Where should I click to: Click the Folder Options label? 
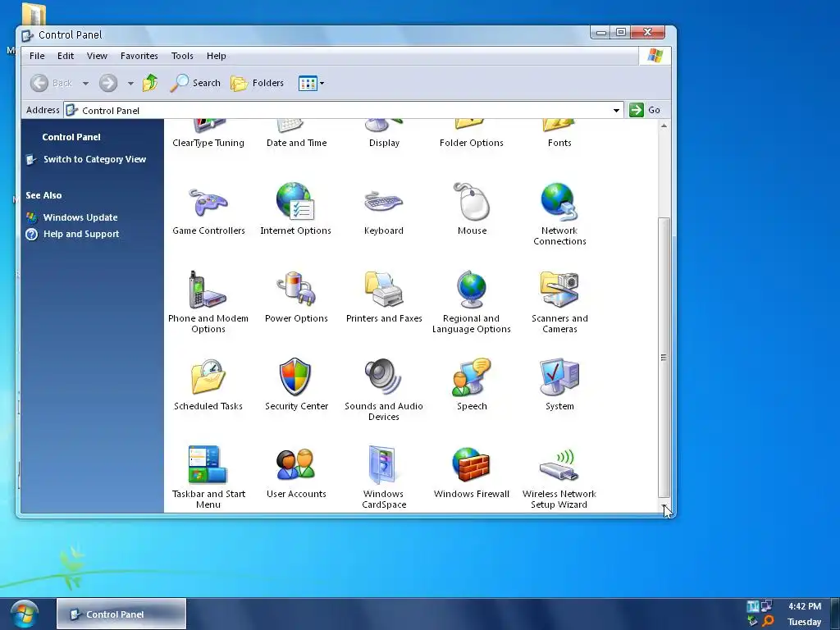pyautogui.click(x=472, y=143)
